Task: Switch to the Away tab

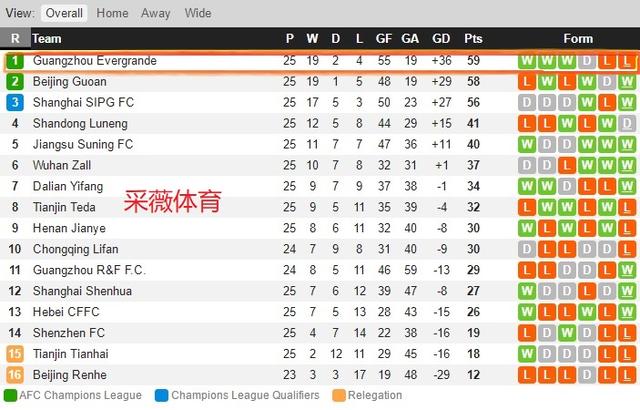Action: pyautogui.click(x=155, y=13)
